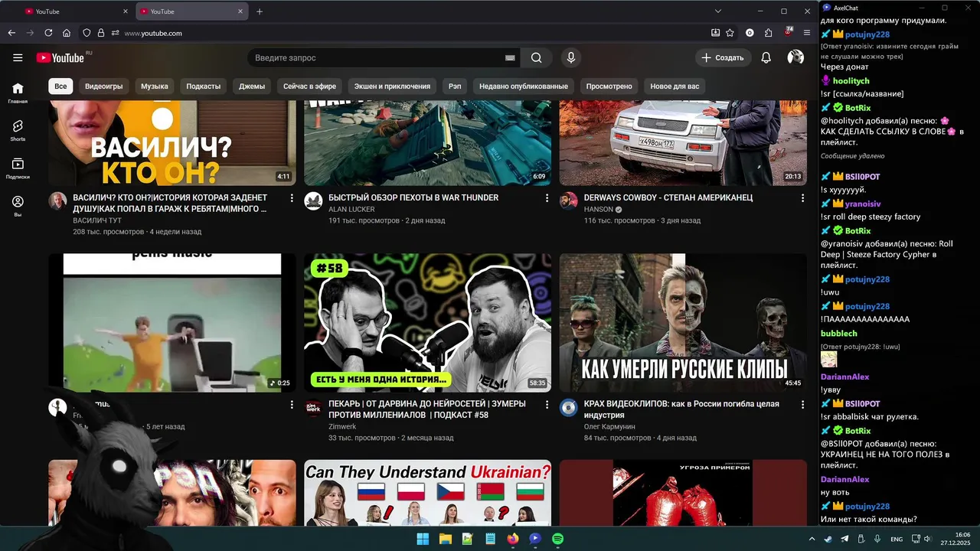Image resolution: width=980 pixels, height=551 pixels.
Task: Open Олег Кармунин channel link
Action: click(x=609, y=426)
